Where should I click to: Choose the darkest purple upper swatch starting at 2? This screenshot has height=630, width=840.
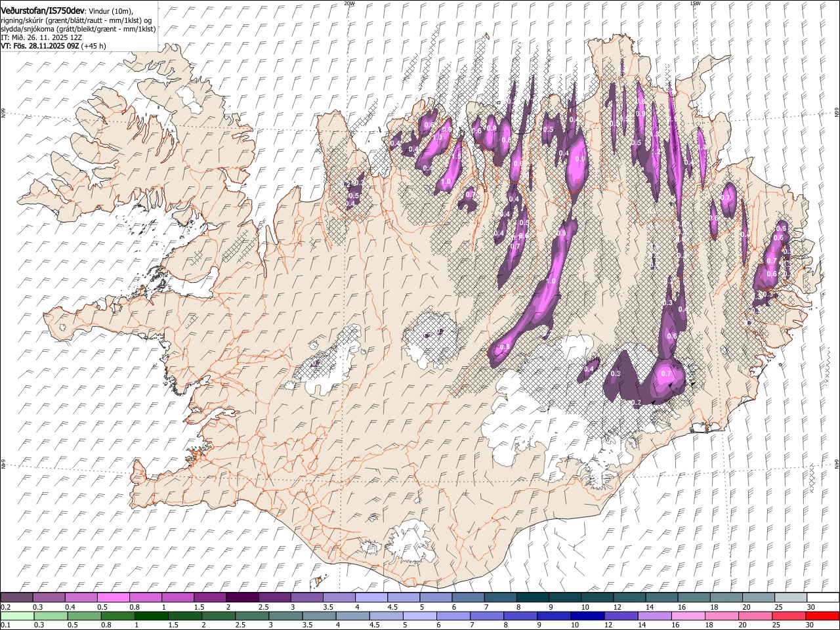(241, 597)
